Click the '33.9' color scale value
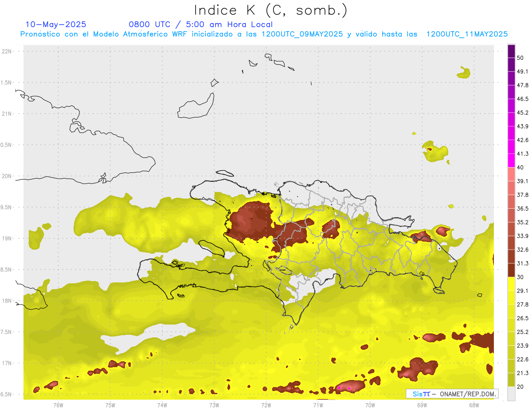The height and width of the screenshot is (411, 532). click(523, 236)
